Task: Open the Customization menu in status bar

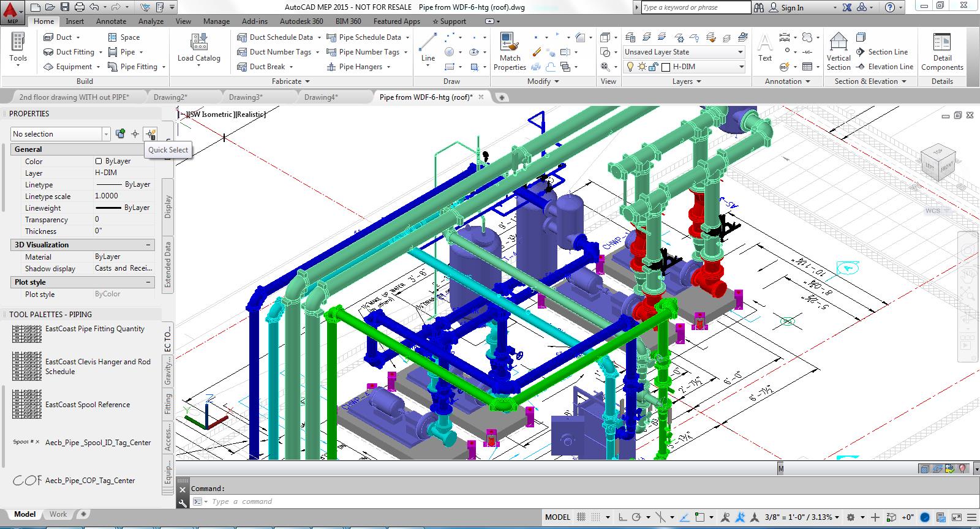Action: 971,517
